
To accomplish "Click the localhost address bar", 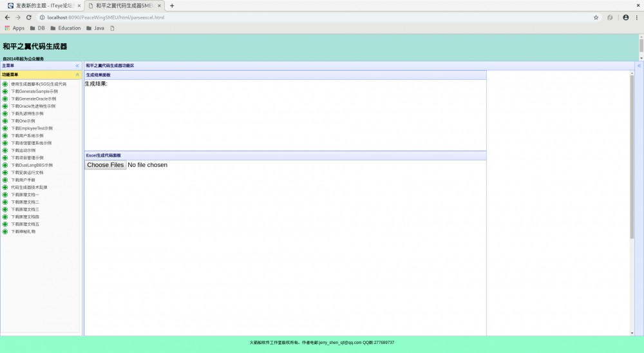I will coord(314,17).
